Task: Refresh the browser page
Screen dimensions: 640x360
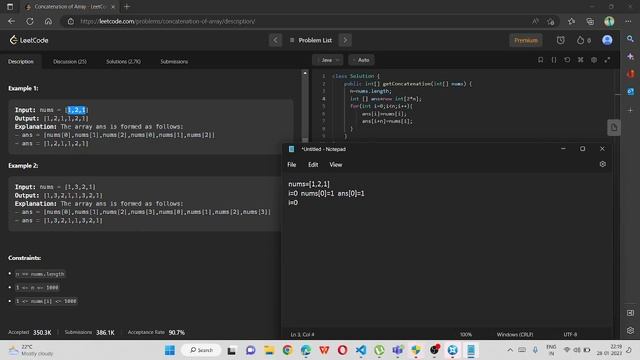Action: (x=30, y=21)
